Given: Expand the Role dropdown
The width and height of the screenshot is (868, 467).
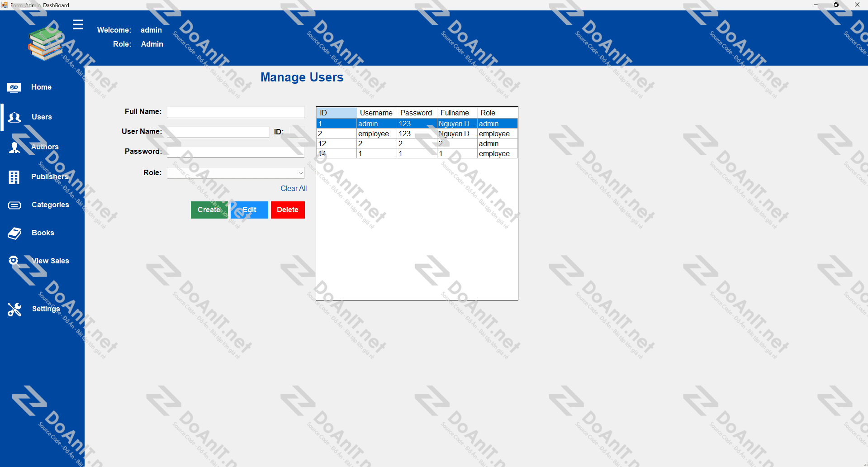Looking at the screenshot, I should tap(236, 173).
